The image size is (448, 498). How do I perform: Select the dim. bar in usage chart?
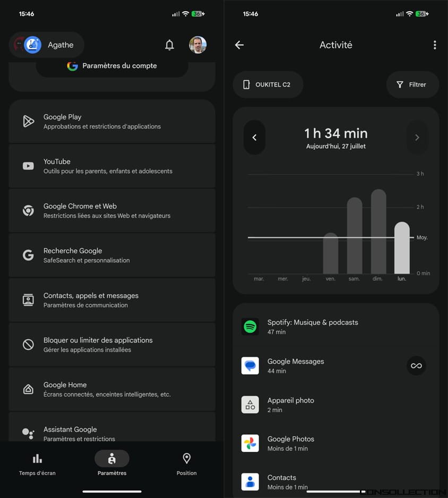click(x=378, y=231)
